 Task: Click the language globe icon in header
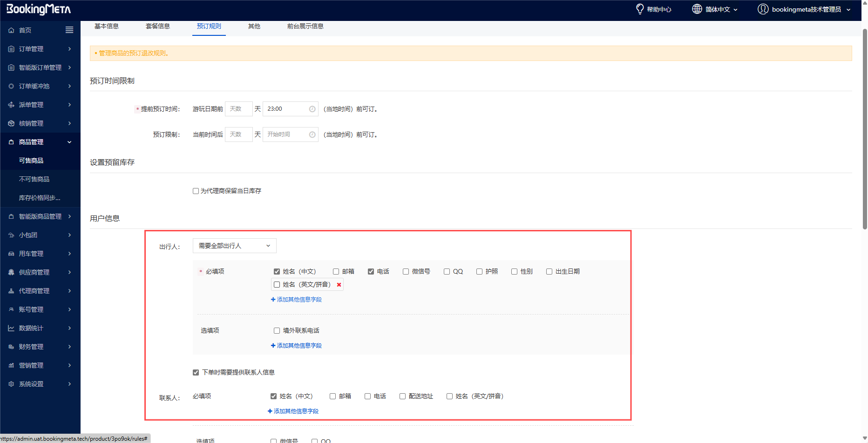pos(697,9)
